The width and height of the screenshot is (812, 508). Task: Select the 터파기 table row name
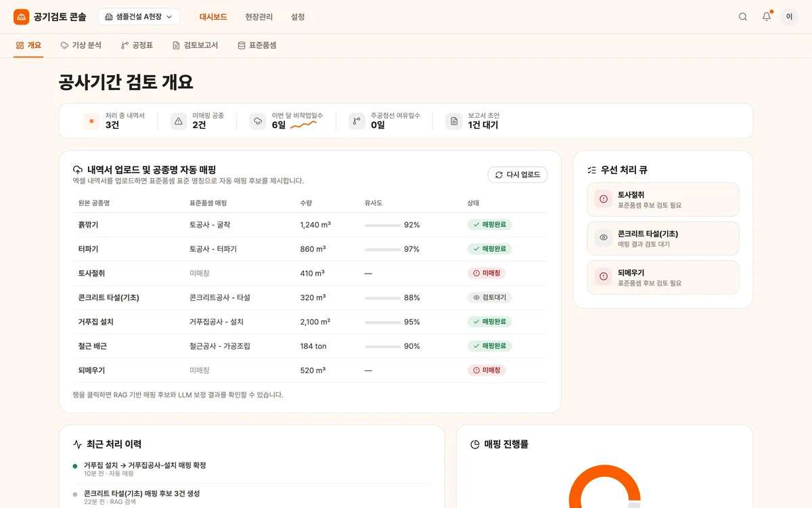[89, 249]
